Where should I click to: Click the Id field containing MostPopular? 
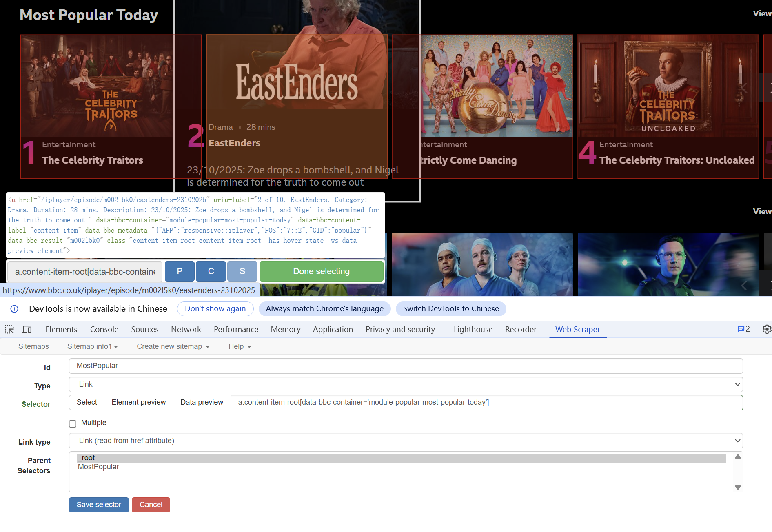tap(405, 366)
